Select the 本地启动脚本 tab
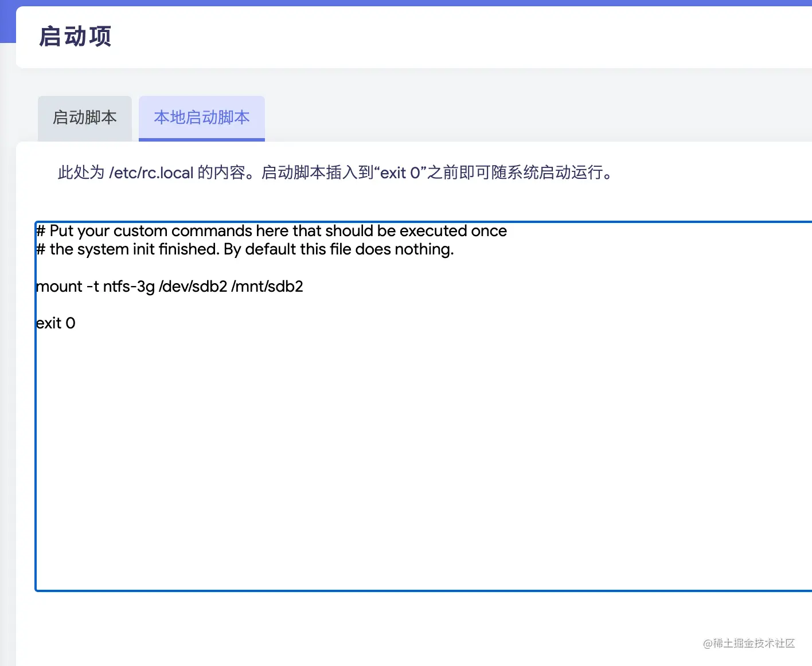812x666 pixels. click(x=202, y=117)
